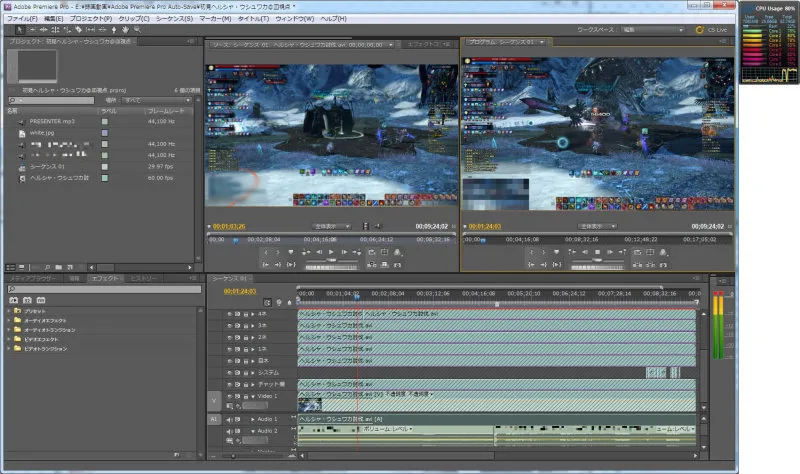Image resolution: width=800 pixels, height=474 pixels.
Task: Open the Source monitor 全体表示 zoom dropdown
Action: pos(332,226)
